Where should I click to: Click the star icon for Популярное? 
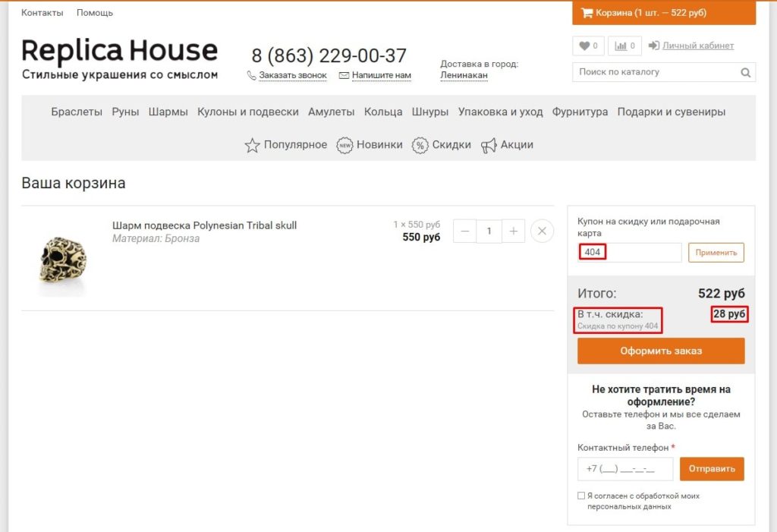coord(252,145)
